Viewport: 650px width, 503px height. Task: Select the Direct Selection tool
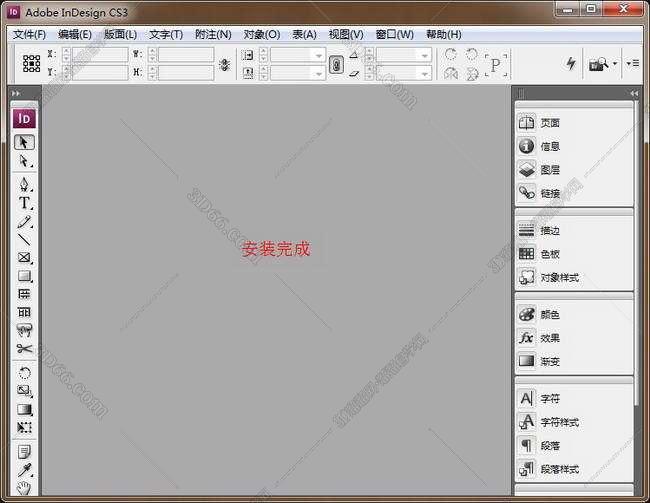25,161
